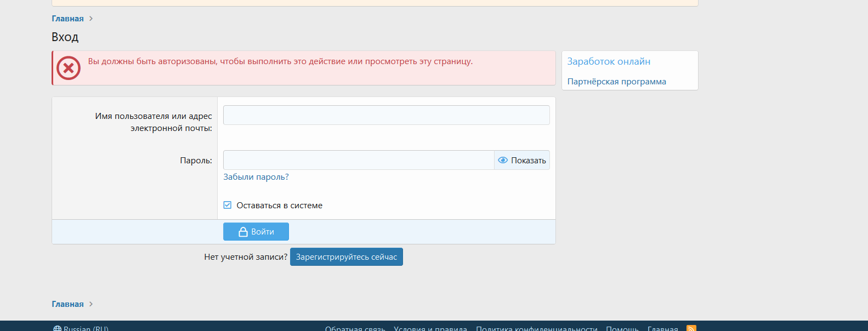Click the Войти login button

[256, 232]
